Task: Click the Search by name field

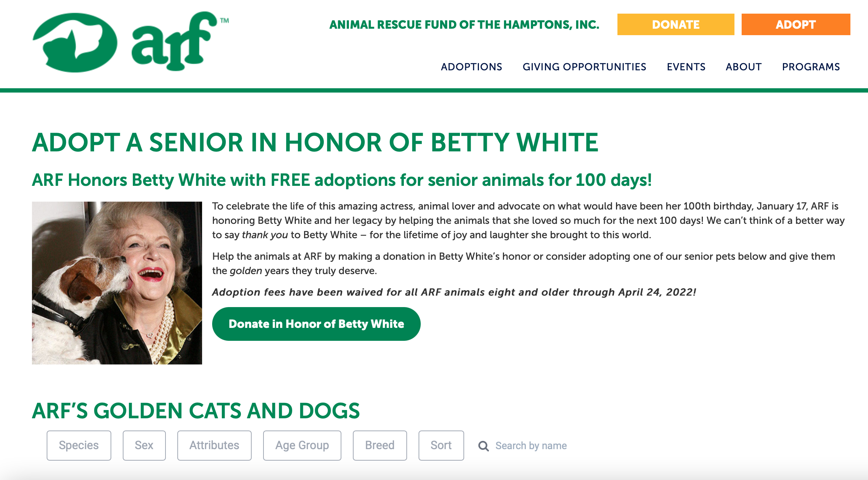Action: [x=531, y=446]
